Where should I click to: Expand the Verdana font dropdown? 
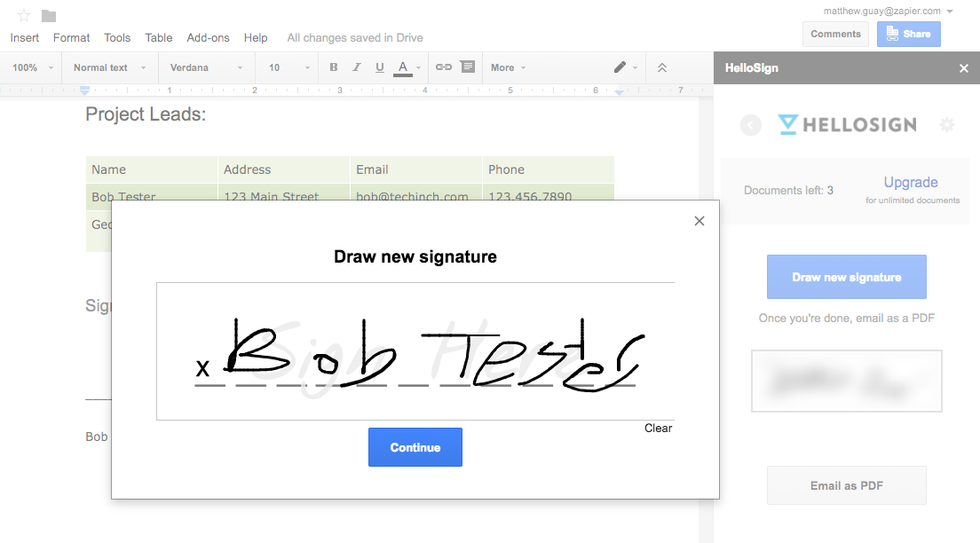coord(206,67)
